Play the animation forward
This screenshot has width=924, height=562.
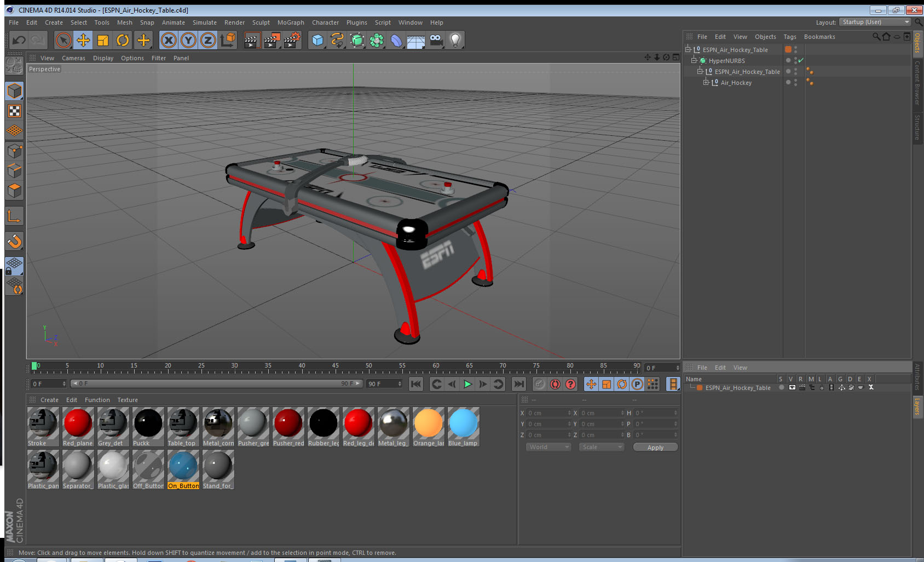click(x=467, y=384)
